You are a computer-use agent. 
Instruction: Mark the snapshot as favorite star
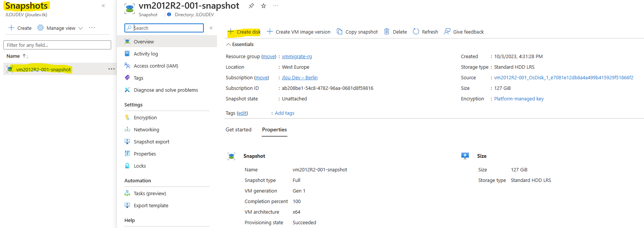click(x=264, y=6)
